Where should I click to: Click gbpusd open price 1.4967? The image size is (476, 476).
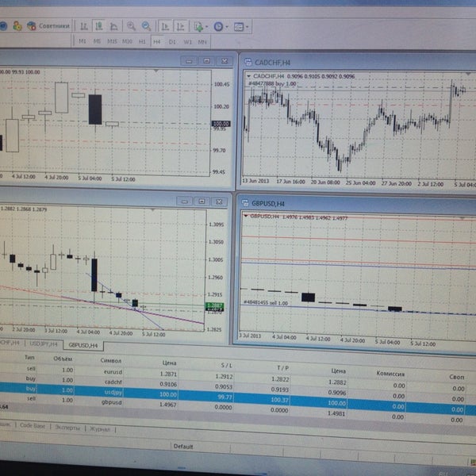pyautogui.click(x=168, y=405)
